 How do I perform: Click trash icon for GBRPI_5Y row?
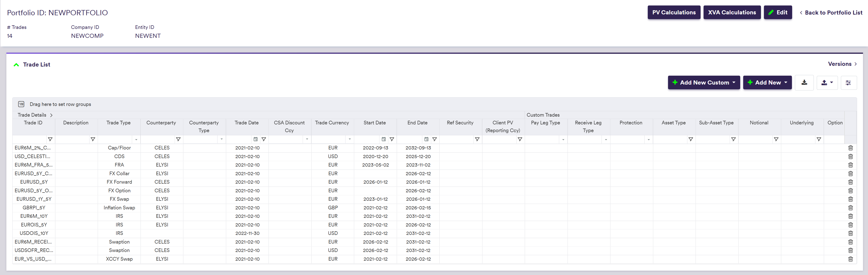(x=850, y=208)
